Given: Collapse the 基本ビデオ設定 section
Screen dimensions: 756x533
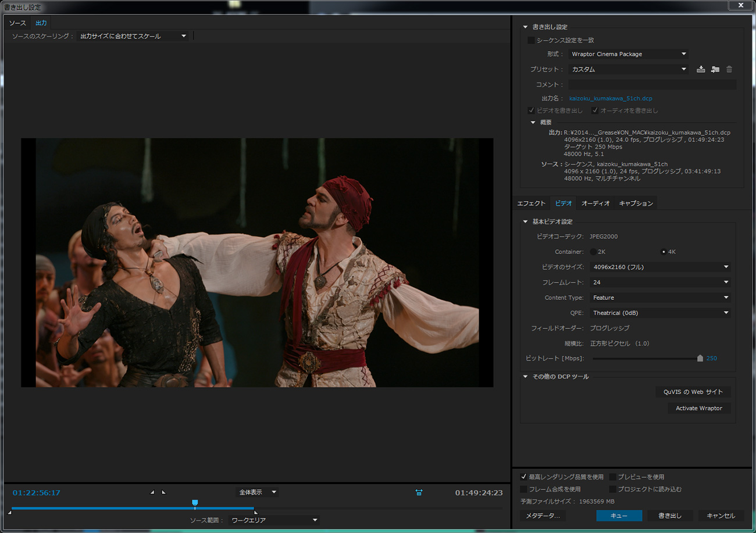Looking at the screenshot, I should [x=525, y=221].
